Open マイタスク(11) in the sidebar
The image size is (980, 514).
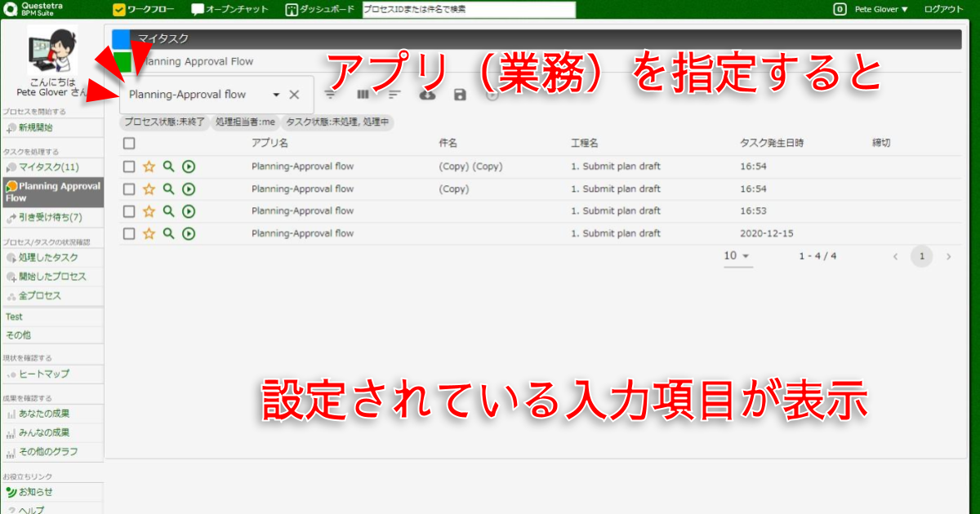(x=48, y=167)
